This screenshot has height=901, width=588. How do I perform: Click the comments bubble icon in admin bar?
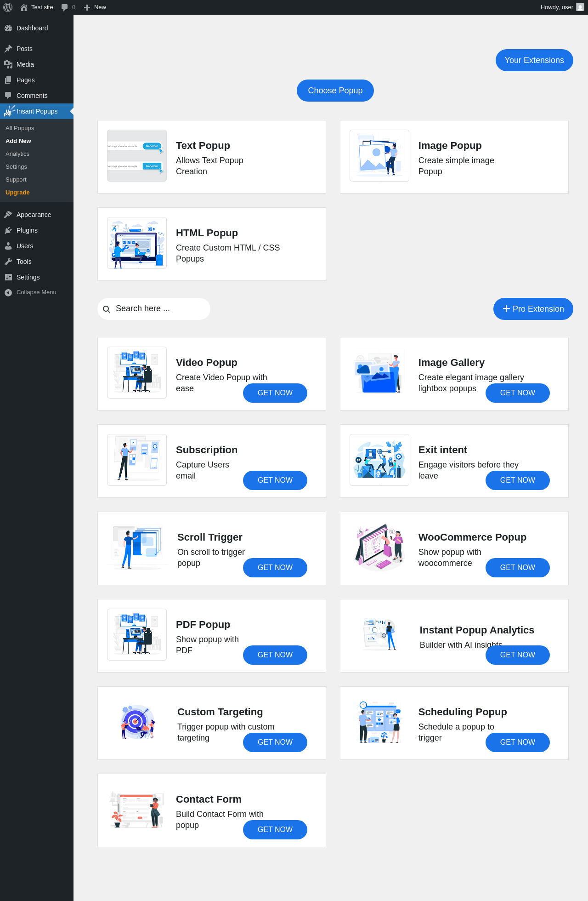pos(64,7)
